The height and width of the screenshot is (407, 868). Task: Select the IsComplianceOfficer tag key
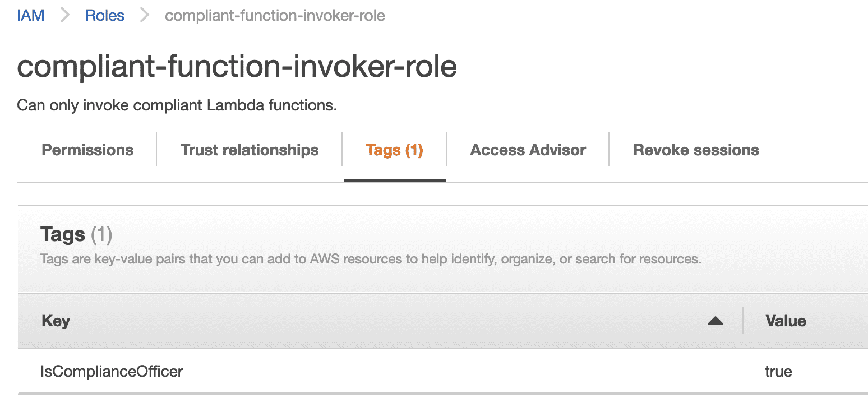coord(112,371)
